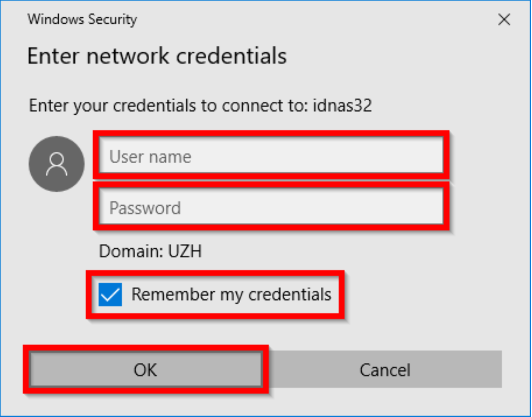Focus the User name field
Screen dimensions: 532x417
(x=270, y=156)
